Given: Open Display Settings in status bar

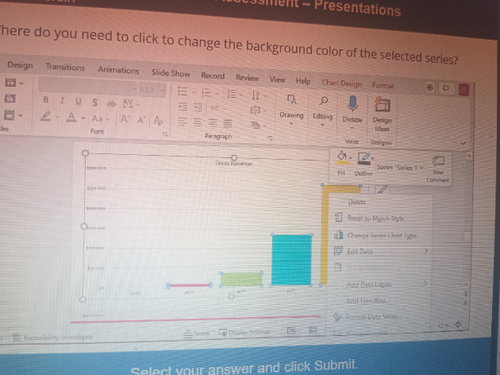Looking at the screenshot, I should coord(244,332).
